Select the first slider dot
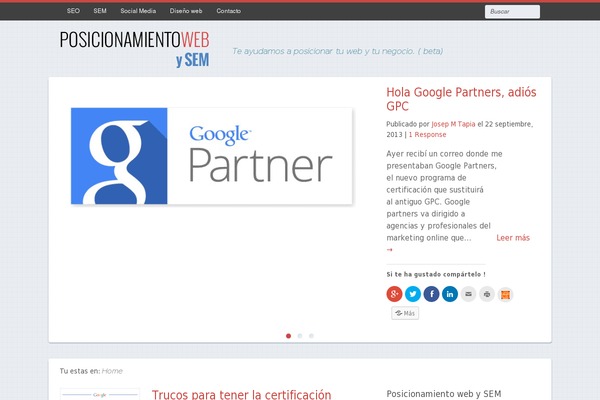This screenshot has width=600, height=400. coord(289,336)
